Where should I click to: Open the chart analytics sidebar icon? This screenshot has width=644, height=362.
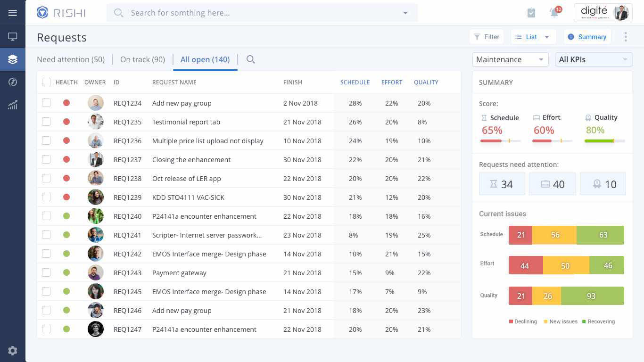tap(13, 105)
